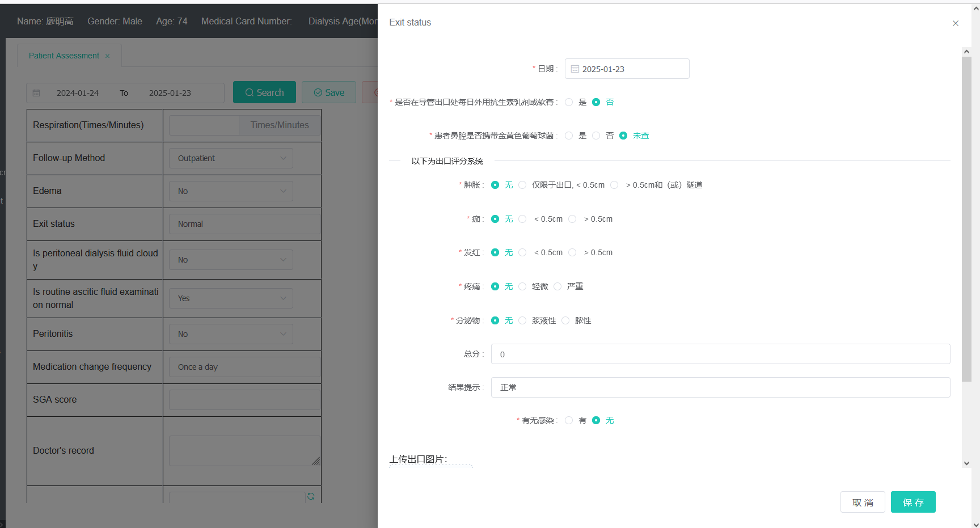Select 浆液性 for 分泌物
The height and width of the screenshot is (528, 980).
[522, 320]
